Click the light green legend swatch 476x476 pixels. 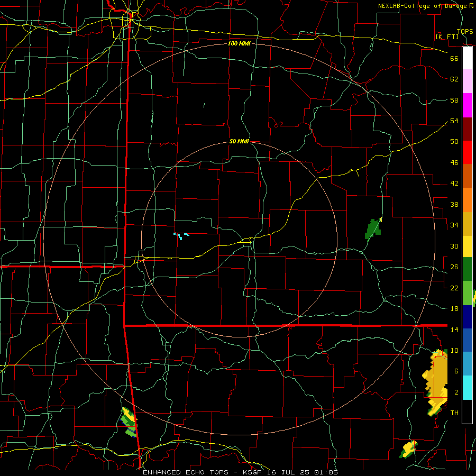click(467, 293)
